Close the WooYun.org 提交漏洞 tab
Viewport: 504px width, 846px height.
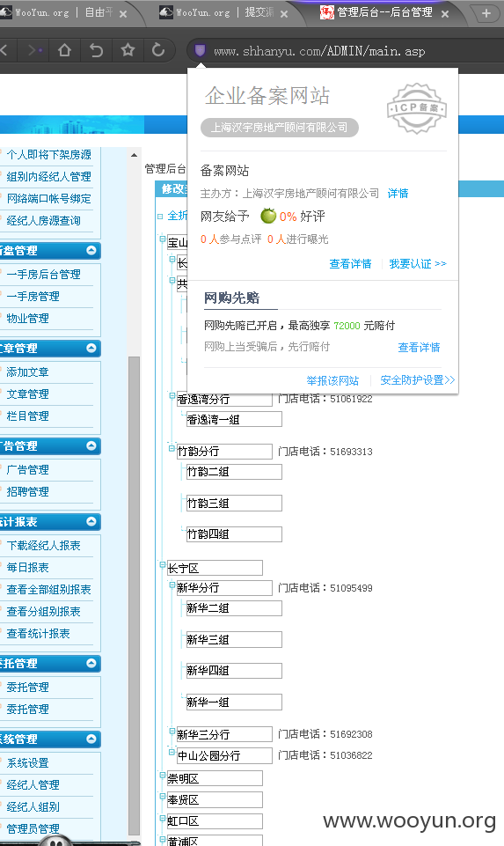(x=284, y=14)
